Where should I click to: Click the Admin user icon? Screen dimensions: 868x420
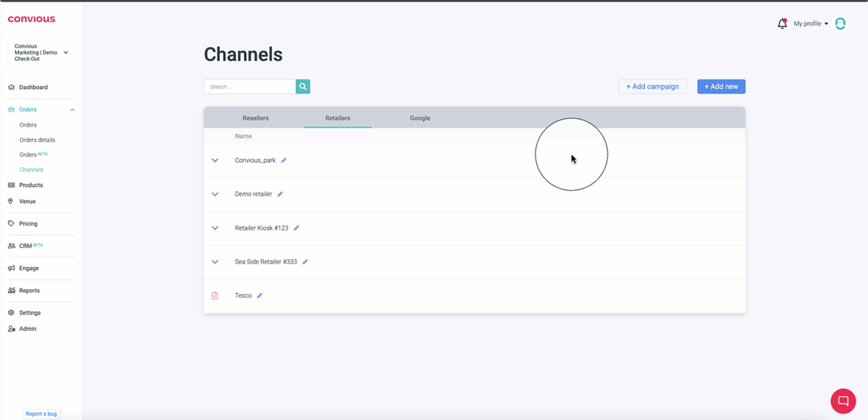click(x=11, y=329)
